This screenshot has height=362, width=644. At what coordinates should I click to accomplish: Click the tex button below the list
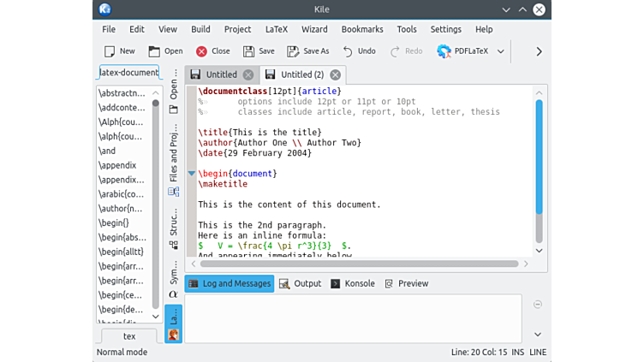[129, 336]
